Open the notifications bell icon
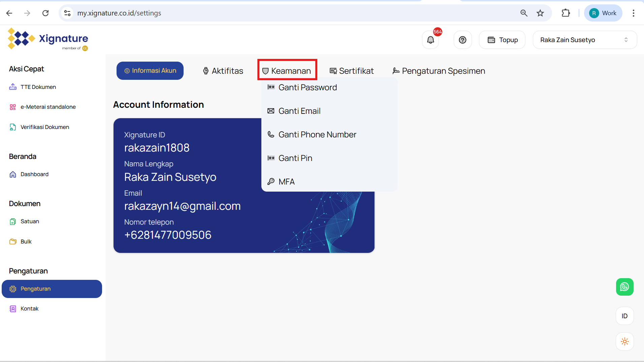Viewport: 644px width, 362px height. tap(430, 40)
